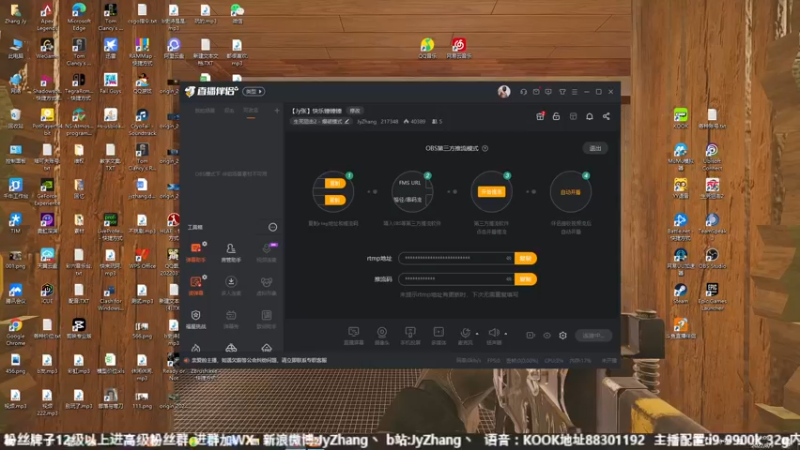Click the announcement text in status bar
The image size is (800, 450).
[259, 360]
